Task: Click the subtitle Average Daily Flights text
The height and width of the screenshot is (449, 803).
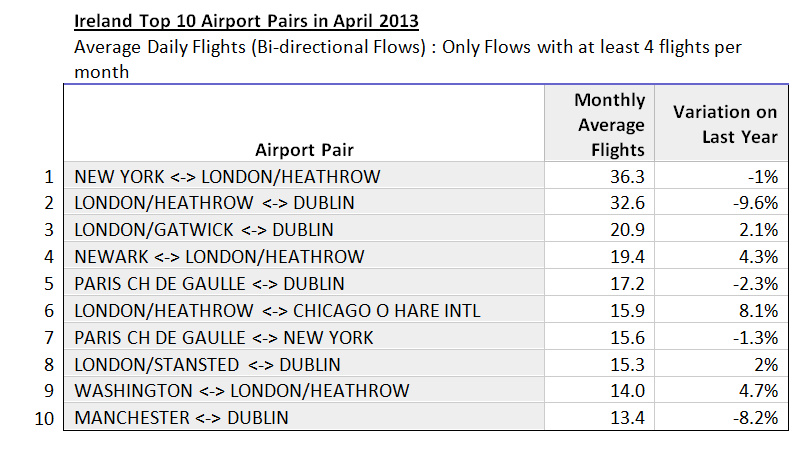Action: click(x=408, y=59)
